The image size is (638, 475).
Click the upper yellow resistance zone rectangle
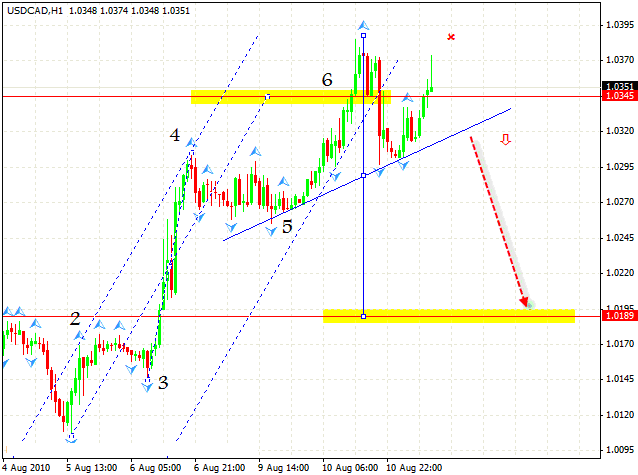point(291,97)
